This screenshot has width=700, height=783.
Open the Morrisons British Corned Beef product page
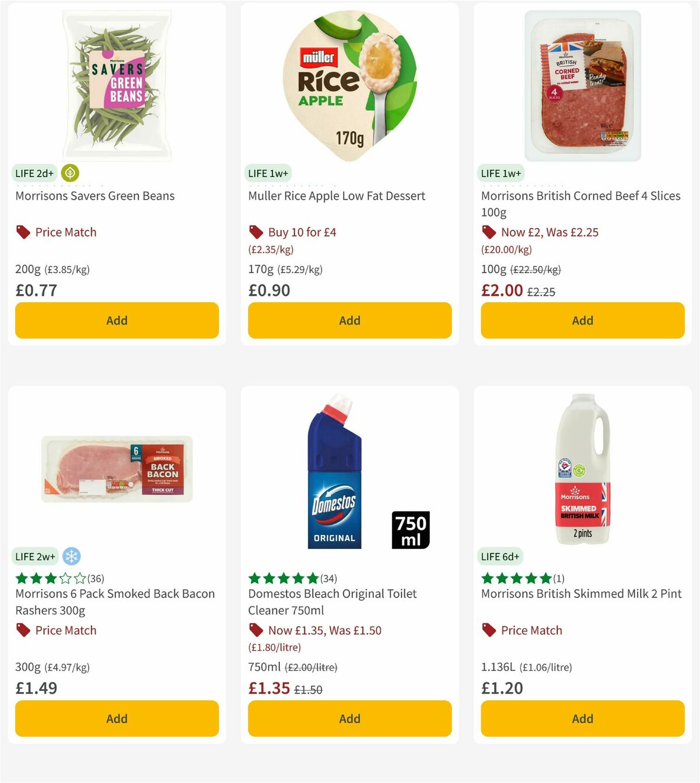pos(580,204)
